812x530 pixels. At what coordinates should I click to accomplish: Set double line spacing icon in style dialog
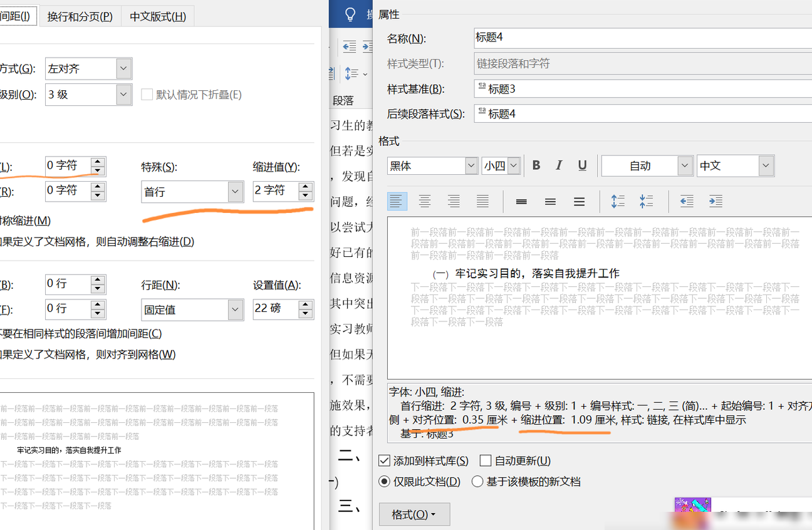pyautogui.click(x=579, y=201)
